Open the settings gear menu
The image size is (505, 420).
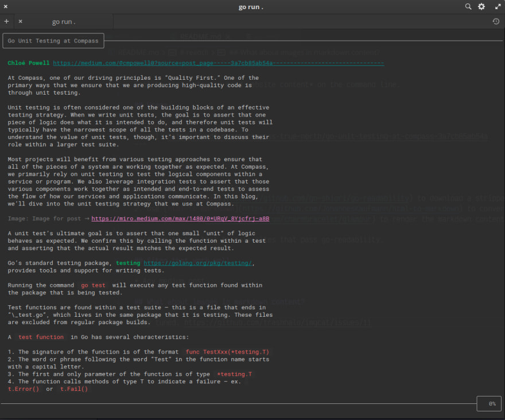(x=481, y=6)
